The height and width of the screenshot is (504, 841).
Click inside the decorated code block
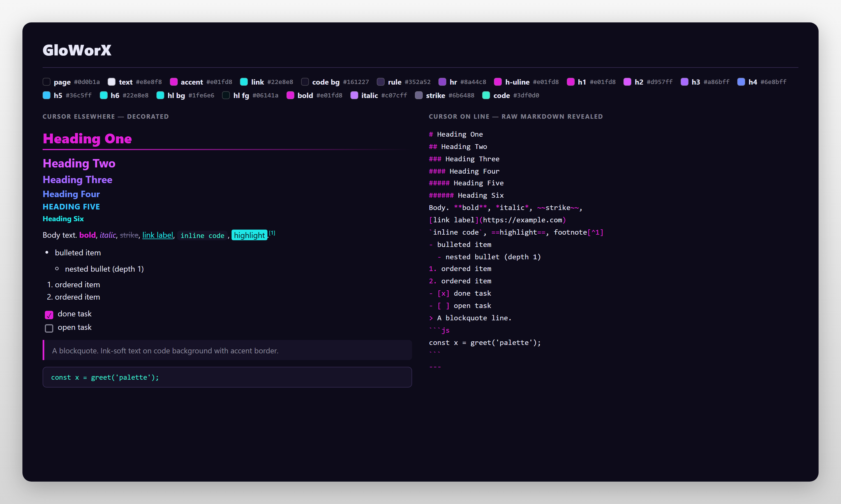[x=227, y=377]
